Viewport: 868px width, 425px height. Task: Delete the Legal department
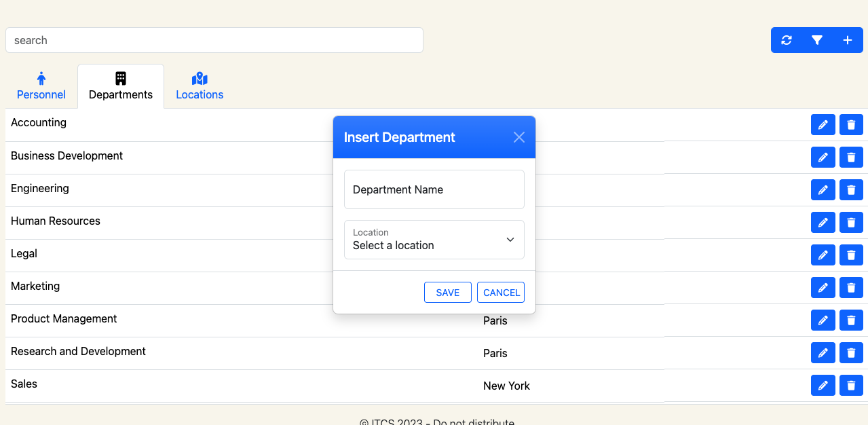tap(851, 255)
